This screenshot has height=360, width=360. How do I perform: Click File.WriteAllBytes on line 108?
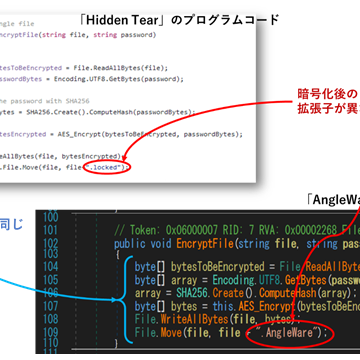pyautogui.click(x=181, y=319)
